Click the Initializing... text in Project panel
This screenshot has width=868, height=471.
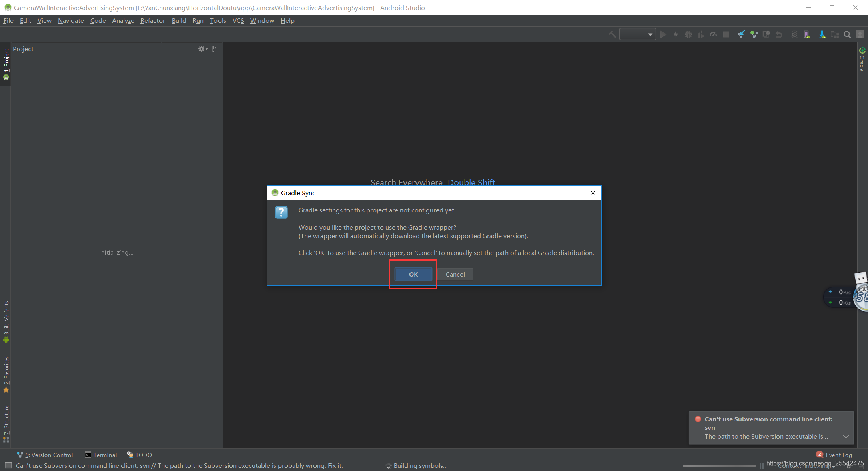(x=116, y=253)
